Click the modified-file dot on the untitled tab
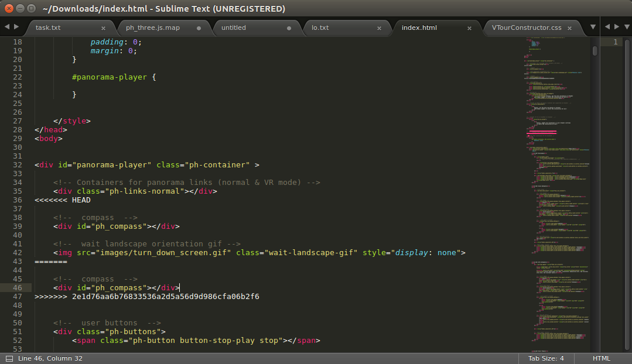 pos(288,28)
